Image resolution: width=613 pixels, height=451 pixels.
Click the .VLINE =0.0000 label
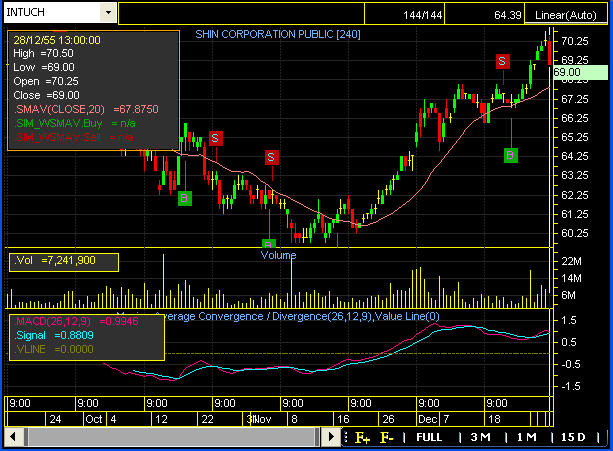[54, 349]
